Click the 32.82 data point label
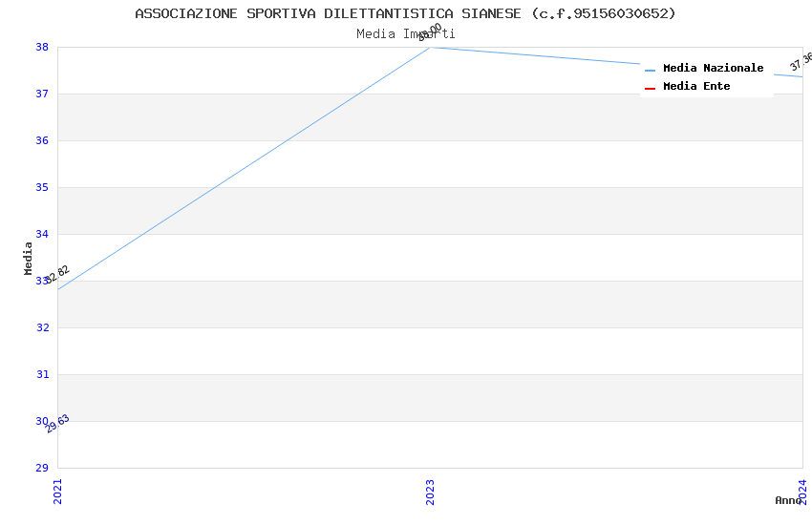 point(57,275)
